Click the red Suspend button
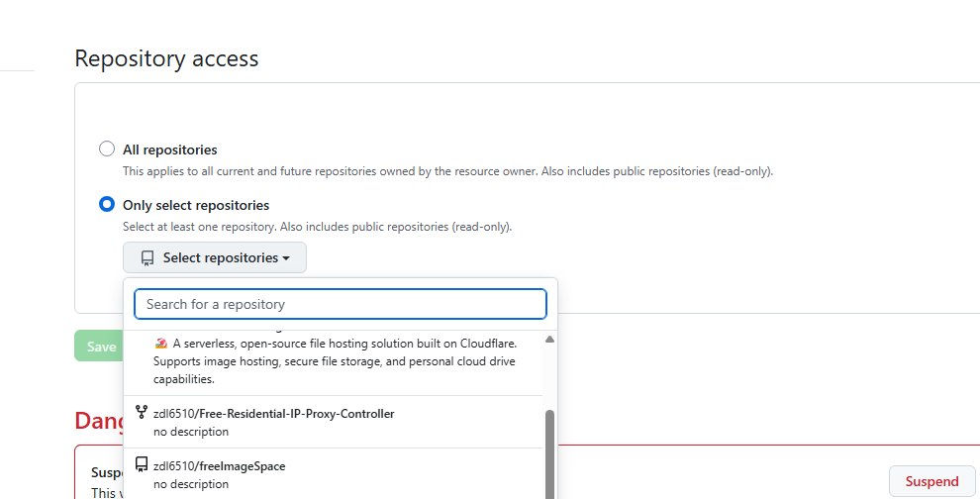 [931, 481]
